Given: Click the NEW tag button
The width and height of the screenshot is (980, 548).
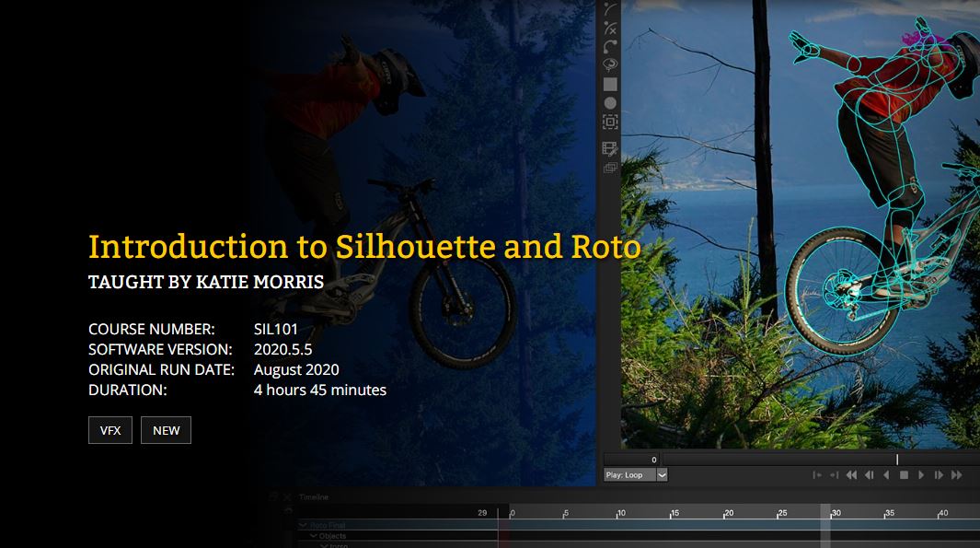Looking at the screenshot, I should pyautogui.click(x=166, y=430).
